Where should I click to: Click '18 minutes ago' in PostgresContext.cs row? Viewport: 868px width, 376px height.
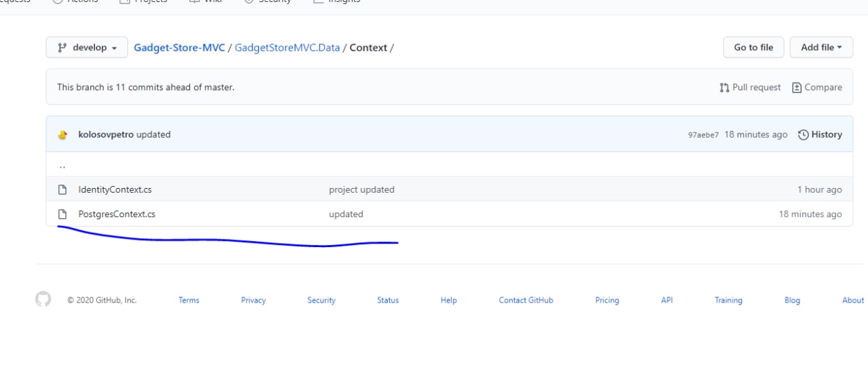point(810,214)
